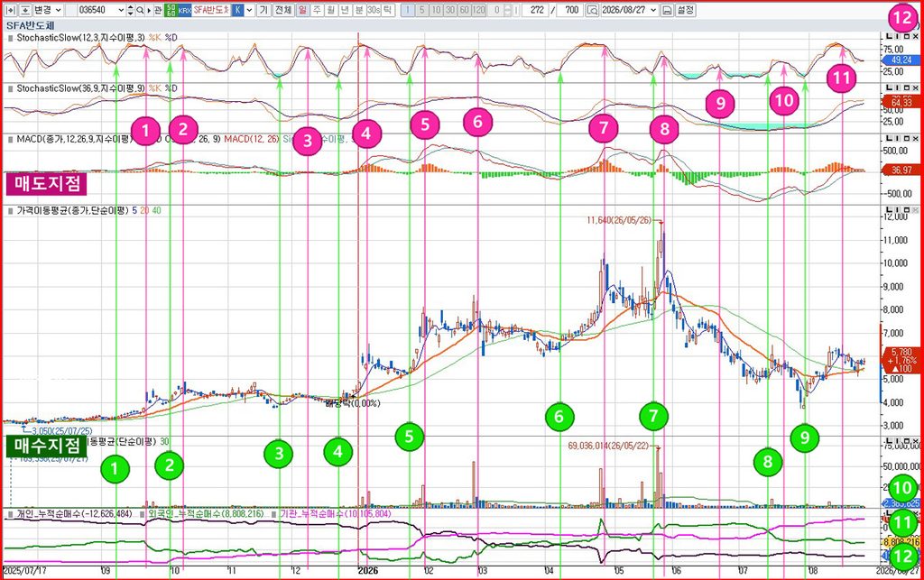Open the 2026/08/27 date dropdown
This screenshot has height=580, width=924.
tap(629, 10)
